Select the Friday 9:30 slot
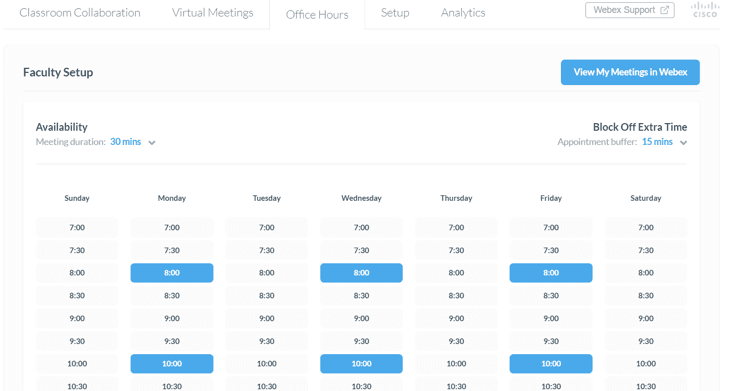 coord(551,341)
